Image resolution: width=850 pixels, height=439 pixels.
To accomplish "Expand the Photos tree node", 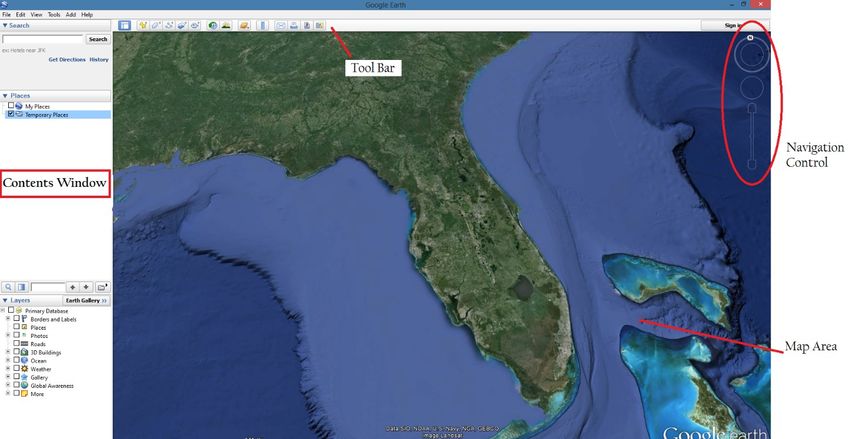I will coord(8,335).
